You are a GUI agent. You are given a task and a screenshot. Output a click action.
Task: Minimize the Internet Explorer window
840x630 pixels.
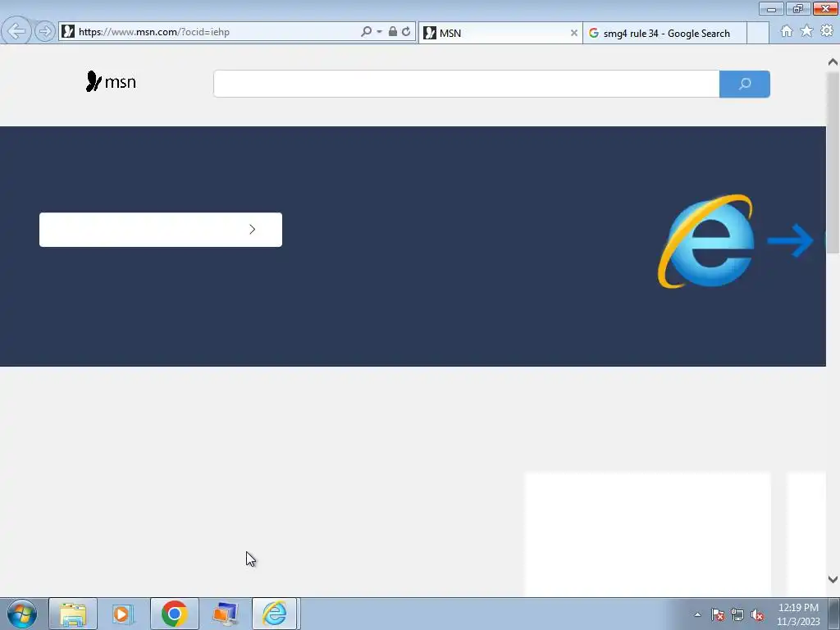click(x=771, y=9)
